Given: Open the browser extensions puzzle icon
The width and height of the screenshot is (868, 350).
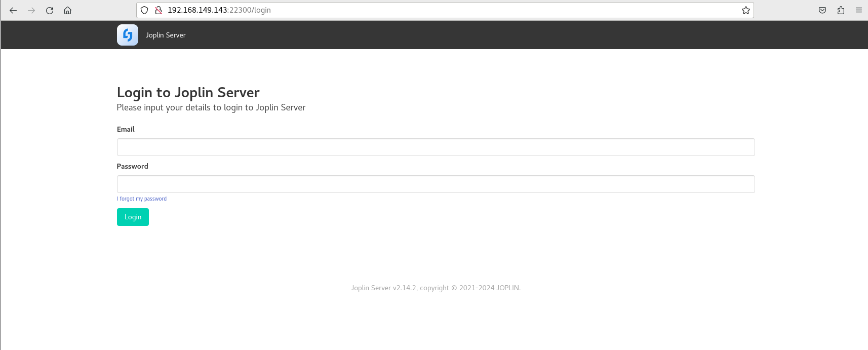Looking at the screenshot, I should (841, 10).
